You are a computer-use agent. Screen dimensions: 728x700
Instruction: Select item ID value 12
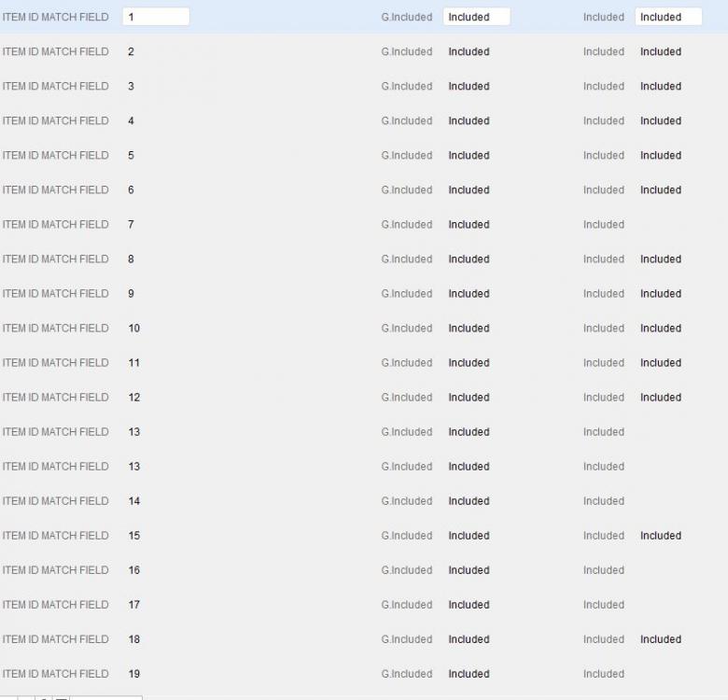pyautogui.click(x=134, y=398)
